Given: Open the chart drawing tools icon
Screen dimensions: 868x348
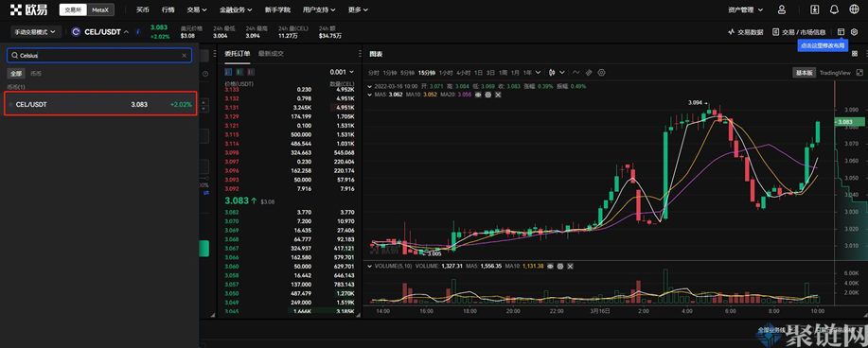Looking at the screenshot, I should 589,73.
